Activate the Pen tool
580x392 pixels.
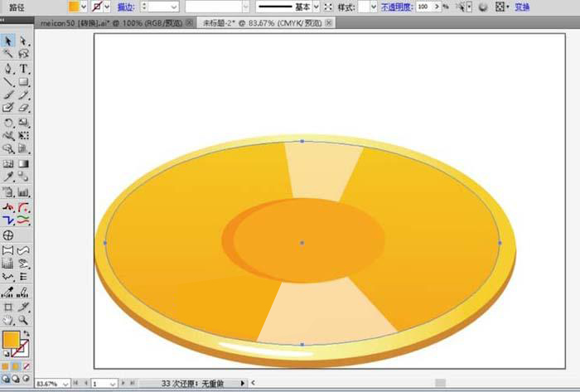point(8,69)
